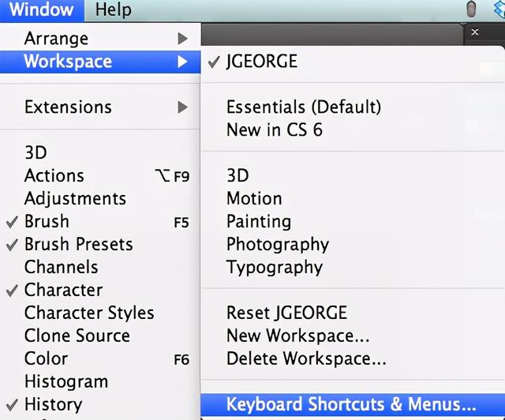The height and width of the screenshot is (420, 505).
Task: Choose Keyboard Shortcuts & Menus
Action: [x=351, y=405]
